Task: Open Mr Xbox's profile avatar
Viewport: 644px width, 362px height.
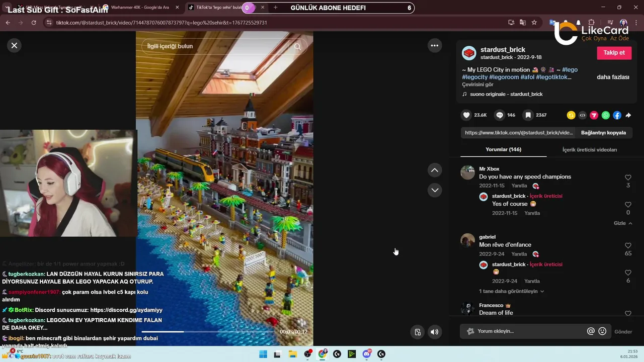Action: pyautogui.click(x=467, y=172)
